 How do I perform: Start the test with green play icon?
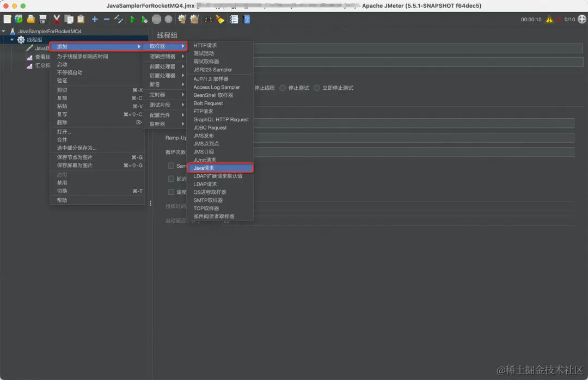[132, 19]
